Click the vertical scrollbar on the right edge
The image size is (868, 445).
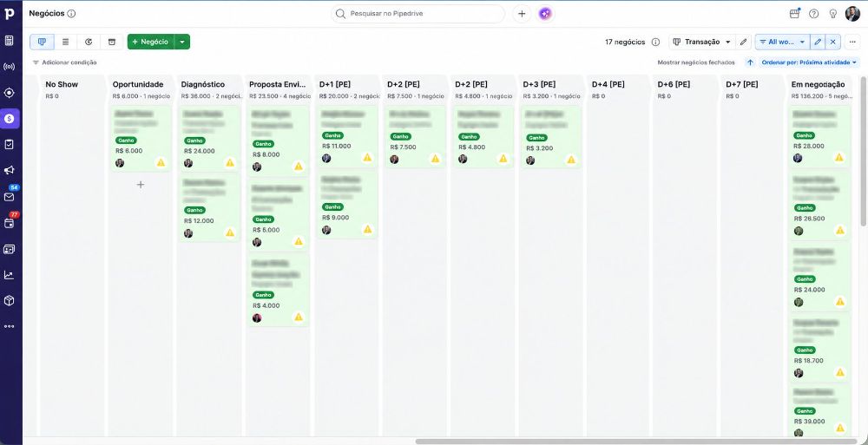click(864, 151)
